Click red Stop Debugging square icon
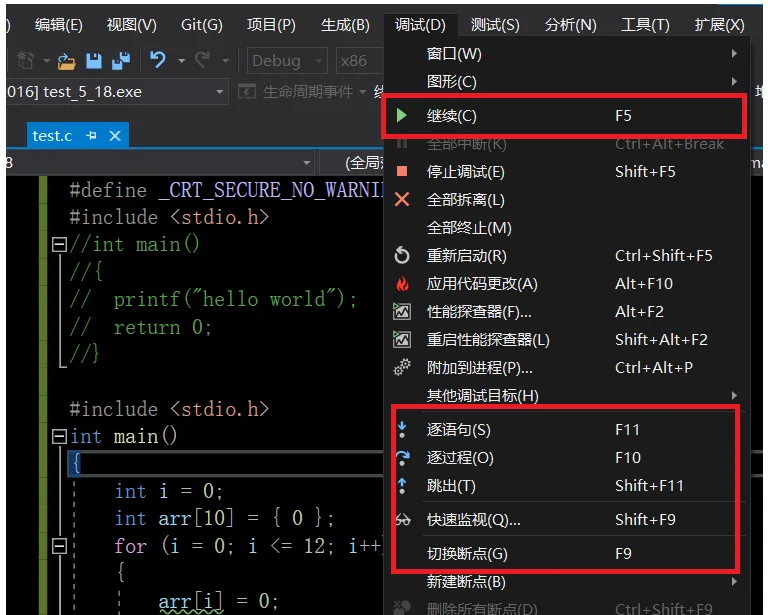 click(402, 171)
